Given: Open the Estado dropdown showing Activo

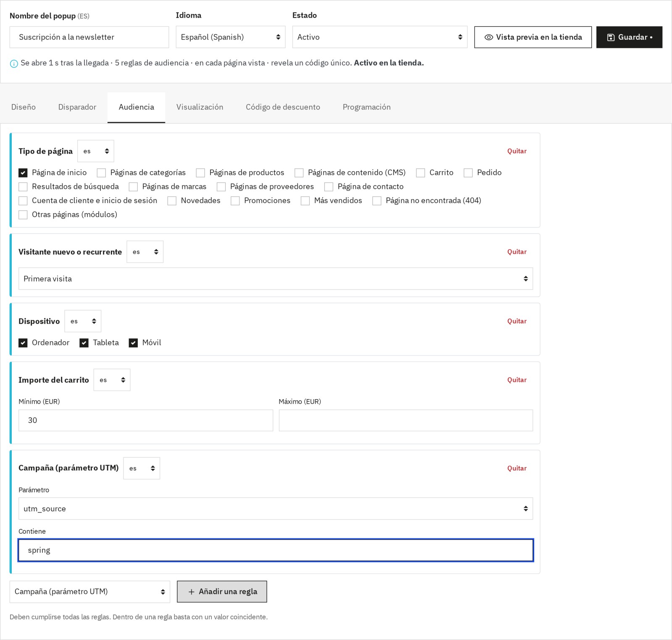Looking at the screenshot, I should pyautogui.click(x=380, y=37).
